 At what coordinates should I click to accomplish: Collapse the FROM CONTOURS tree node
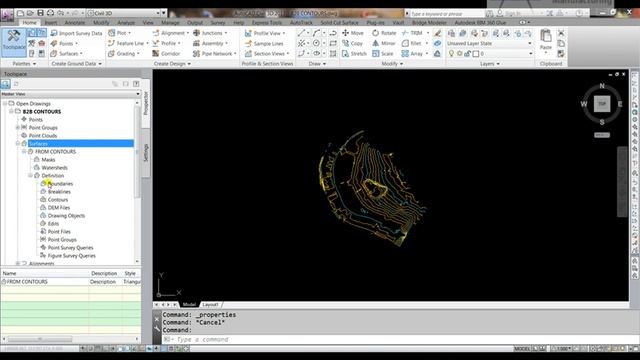click(24, 151)
